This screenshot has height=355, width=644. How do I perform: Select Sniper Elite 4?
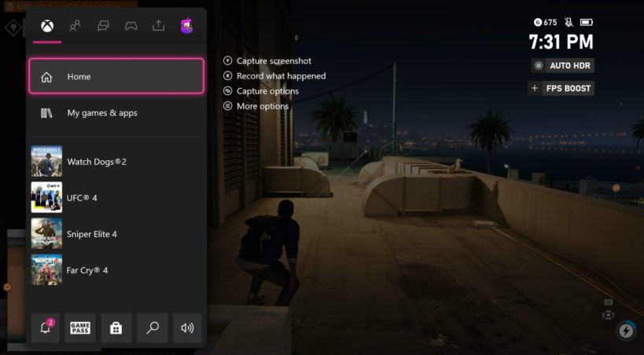point(116,233)
